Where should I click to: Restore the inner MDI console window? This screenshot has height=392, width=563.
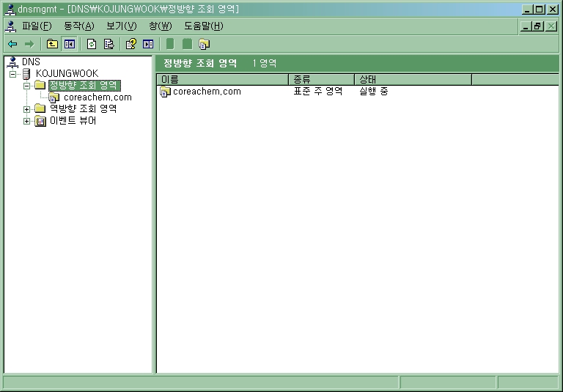(x=537, y=26)
